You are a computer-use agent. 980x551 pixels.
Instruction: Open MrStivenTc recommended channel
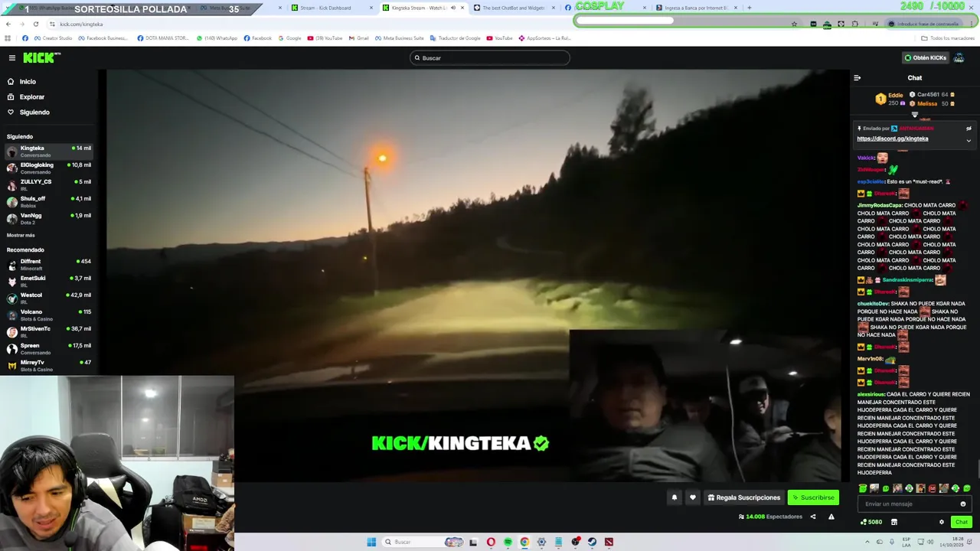49,331
